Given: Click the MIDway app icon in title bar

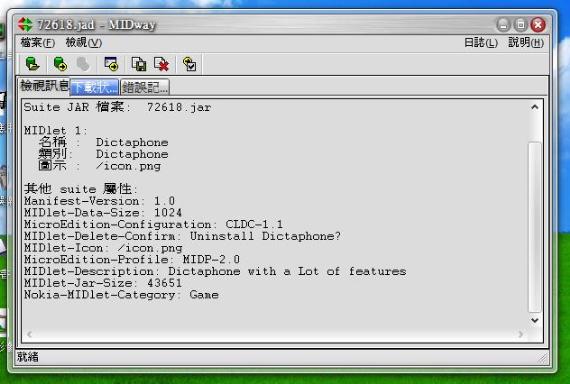Looking at the screenshot, I should pyautogui.click(x=25, y=24).
